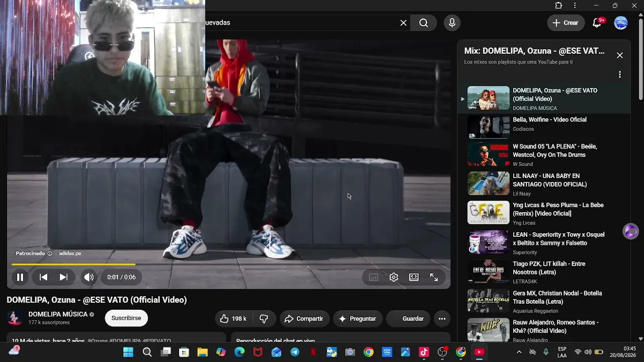Image resolution: width=644 pixels, height=362 pixels.
Task: Pause the video with the pause button
Action: pyautogui.click(x=20, y=277)
